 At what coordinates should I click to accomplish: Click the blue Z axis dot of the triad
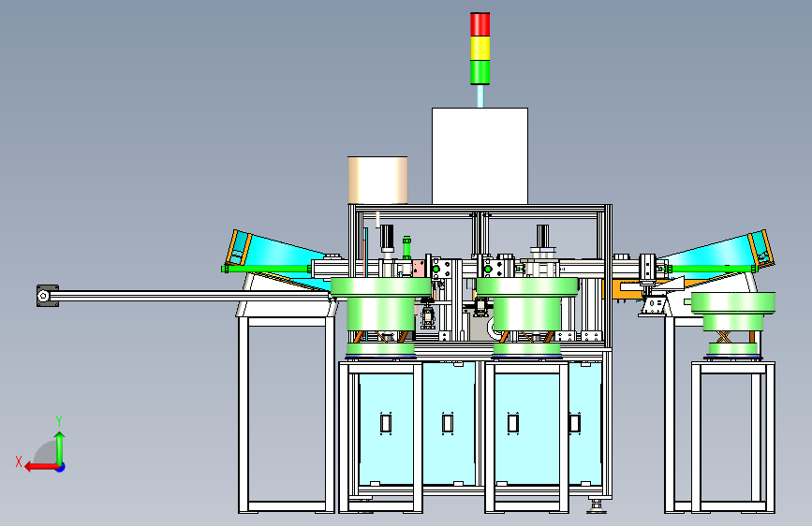[x=61, y=467]
